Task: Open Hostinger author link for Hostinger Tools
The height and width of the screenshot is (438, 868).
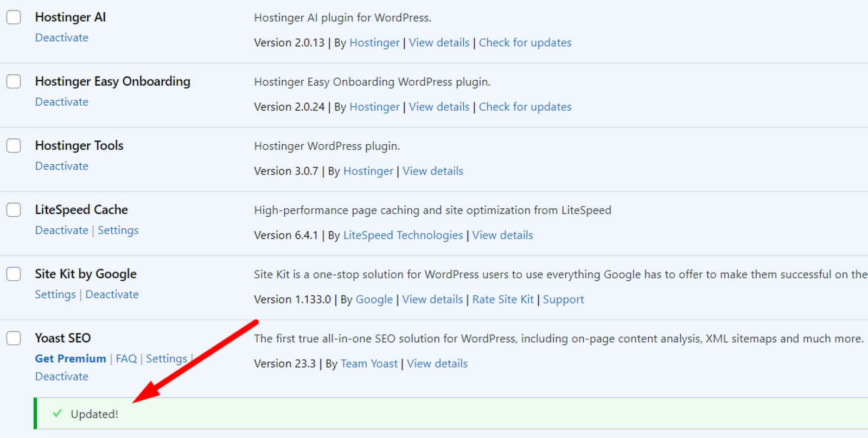Action: (x=368, y=171)
